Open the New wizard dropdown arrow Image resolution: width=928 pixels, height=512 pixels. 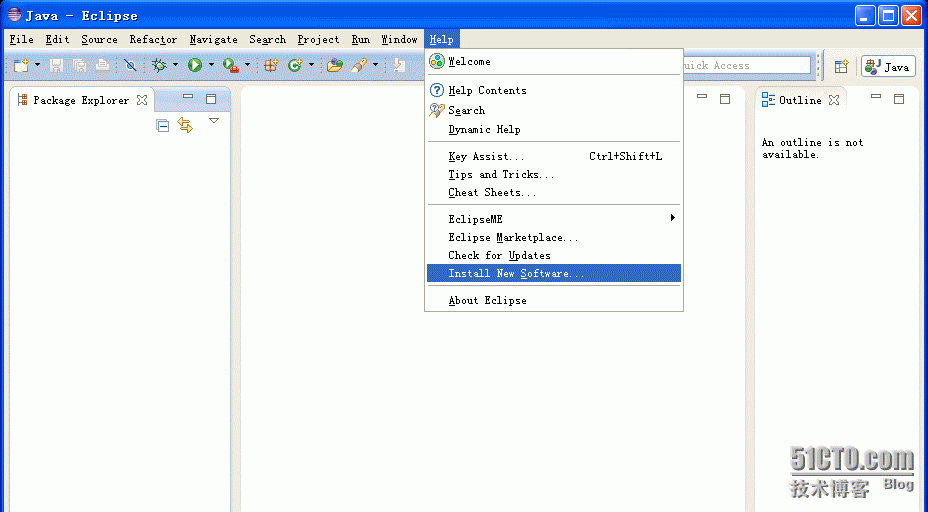37,65
